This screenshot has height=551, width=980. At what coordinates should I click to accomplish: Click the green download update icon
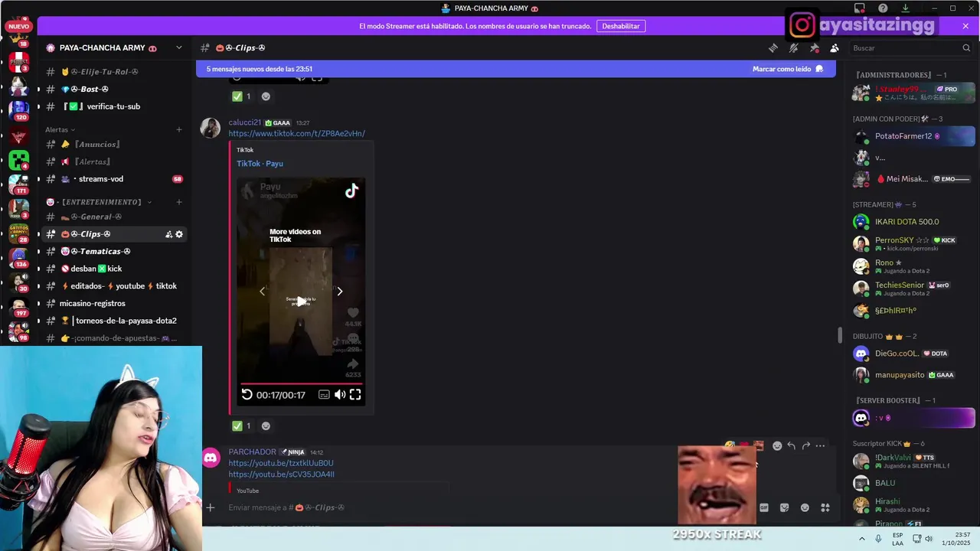point(905,8)
